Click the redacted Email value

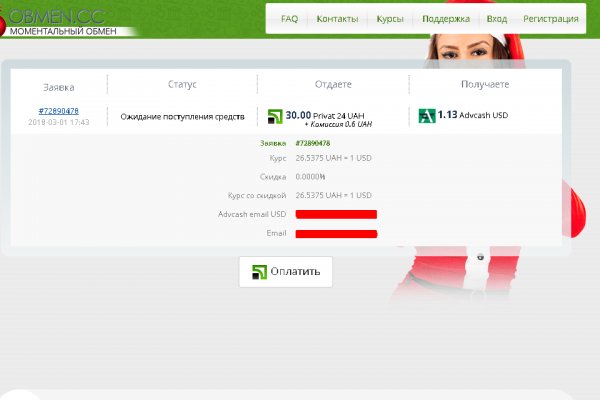[336, 233]
